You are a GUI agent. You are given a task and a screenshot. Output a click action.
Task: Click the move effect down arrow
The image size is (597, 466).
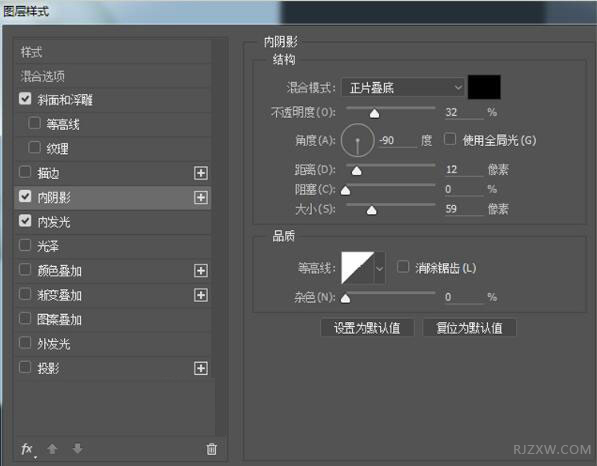point(77,449)
